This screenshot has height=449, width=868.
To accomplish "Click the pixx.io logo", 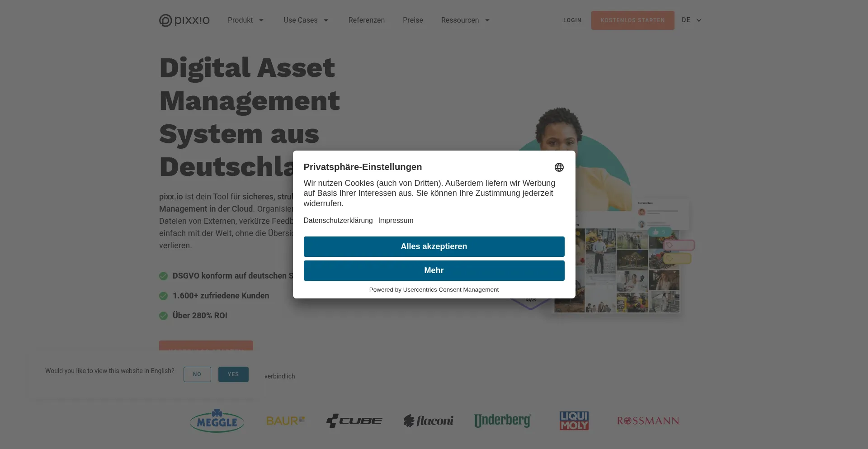I will [x=184, y=20].
